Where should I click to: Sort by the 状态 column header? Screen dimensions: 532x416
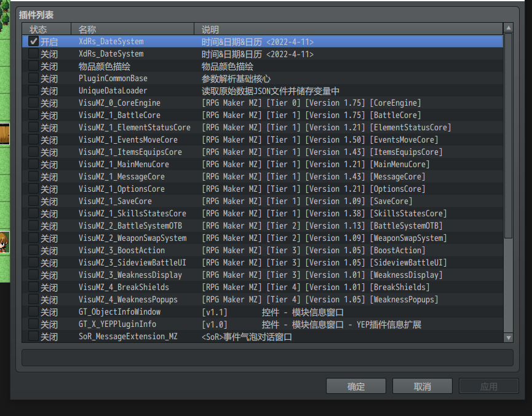(x=47, y=29)
